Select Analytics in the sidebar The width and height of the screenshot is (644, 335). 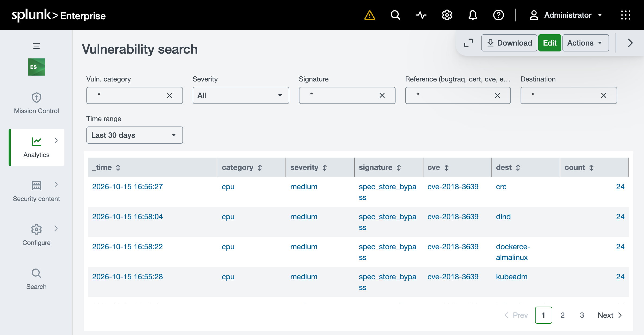[x=36, y=147]
